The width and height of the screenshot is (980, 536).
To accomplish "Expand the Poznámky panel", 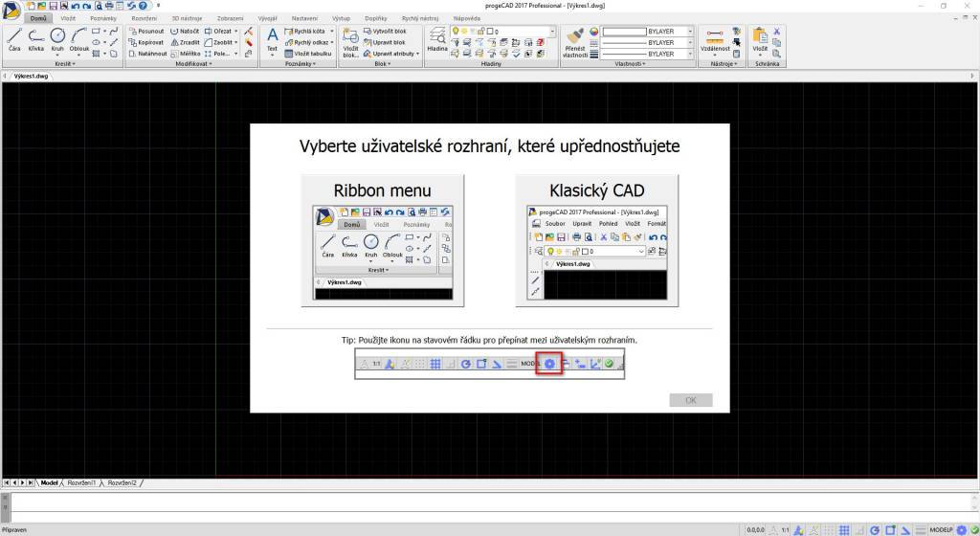I will pos(301,64).
